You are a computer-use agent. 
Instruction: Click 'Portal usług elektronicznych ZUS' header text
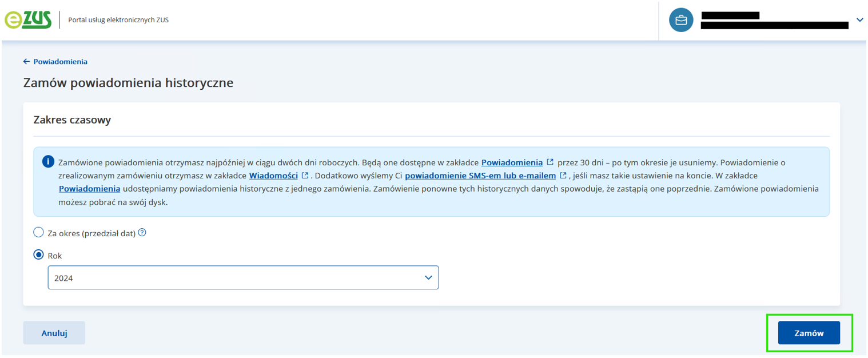(x=118, y=20)
